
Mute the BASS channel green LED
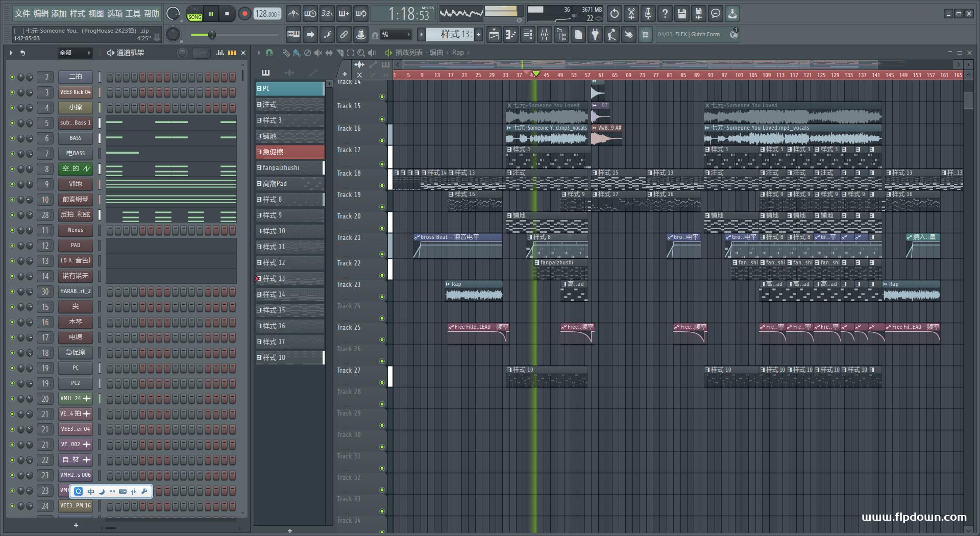pyautogui.click(x=12, y=138)
